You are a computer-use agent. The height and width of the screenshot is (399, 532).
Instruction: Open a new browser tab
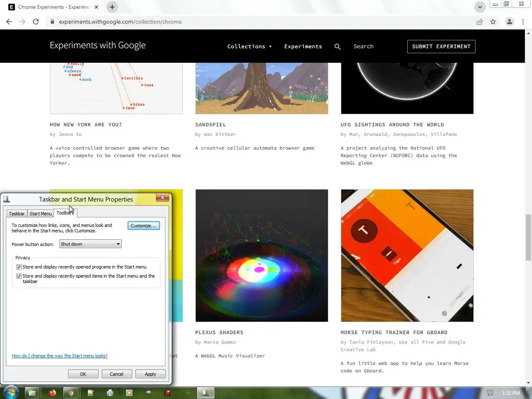[112, 7]
